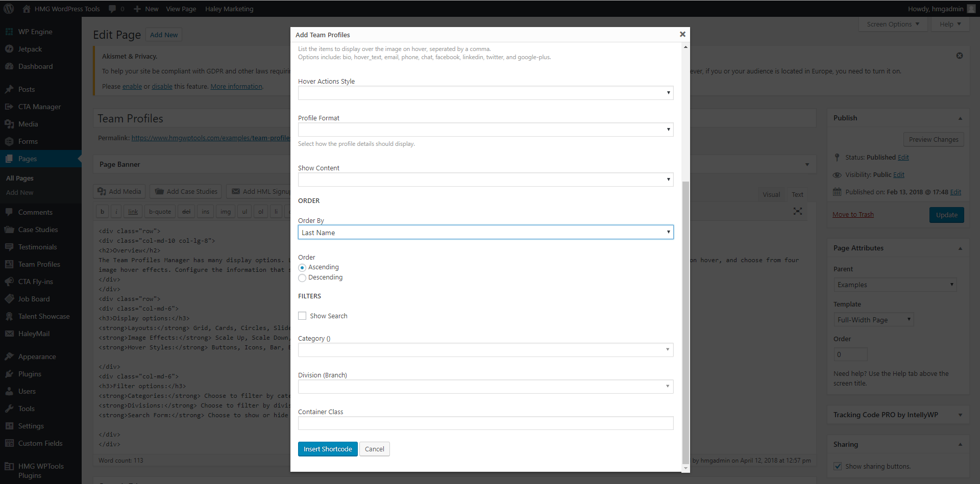Click the Posts pushpin icon
Image resolution: width=980 pixels, height=484 pixels.
(9, 89)
